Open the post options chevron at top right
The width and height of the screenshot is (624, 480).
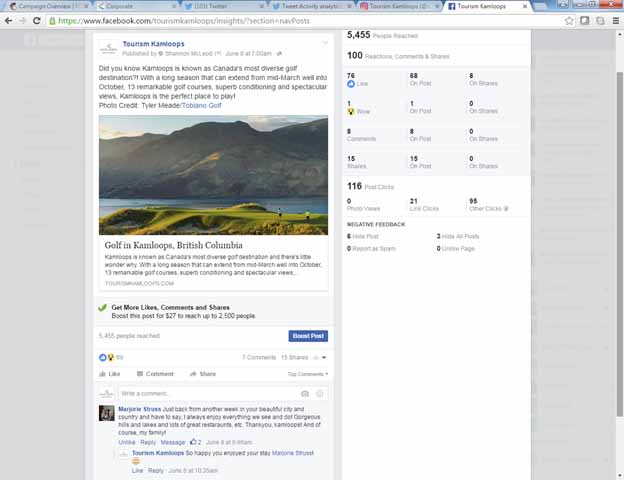pyautogui.click(x=325, y=43)
